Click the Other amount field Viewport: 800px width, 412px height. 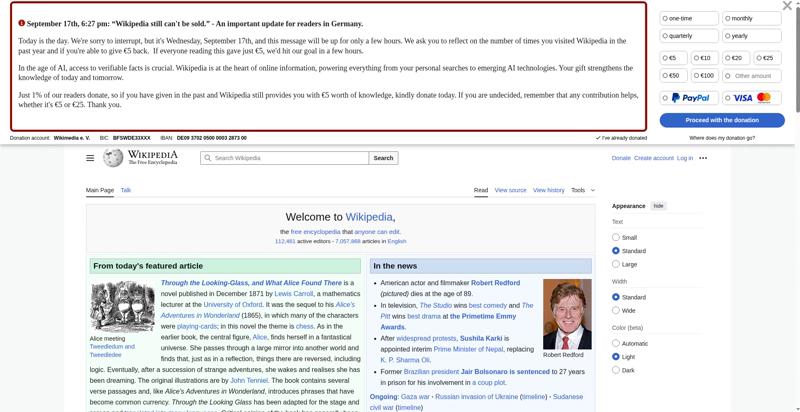click(x=752, y=75)
